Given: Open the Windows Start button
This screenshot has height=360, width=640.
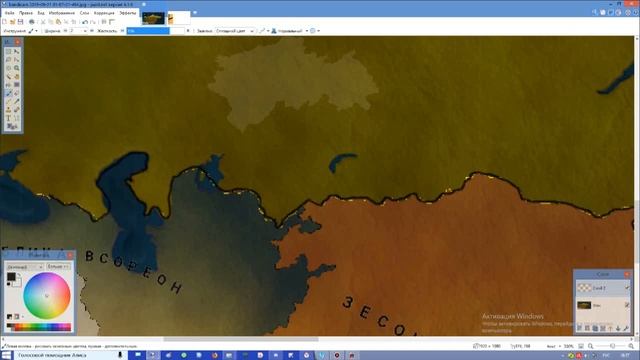Looking at the screenshot, I should (x=7, y=355).
